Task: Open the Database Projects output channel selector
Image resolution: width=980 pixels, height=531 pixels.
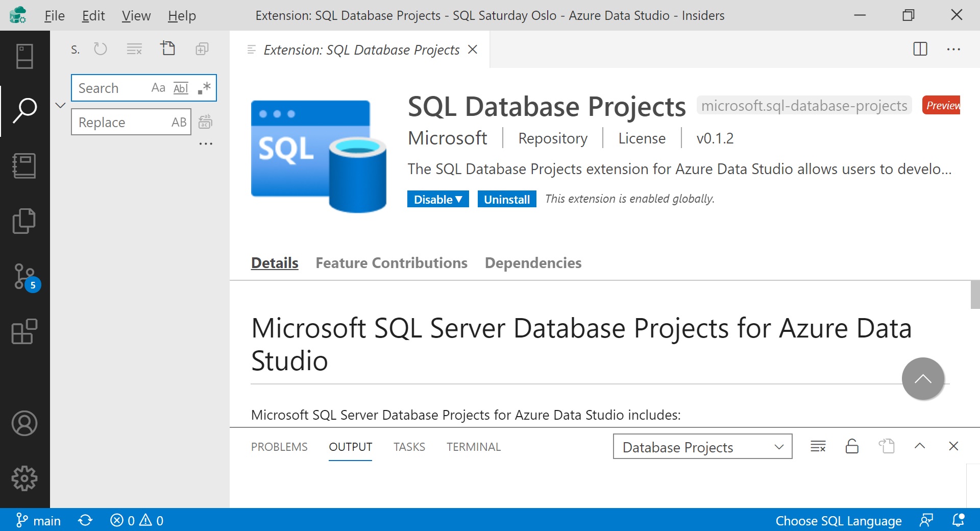Action: [x=702, y=446]
